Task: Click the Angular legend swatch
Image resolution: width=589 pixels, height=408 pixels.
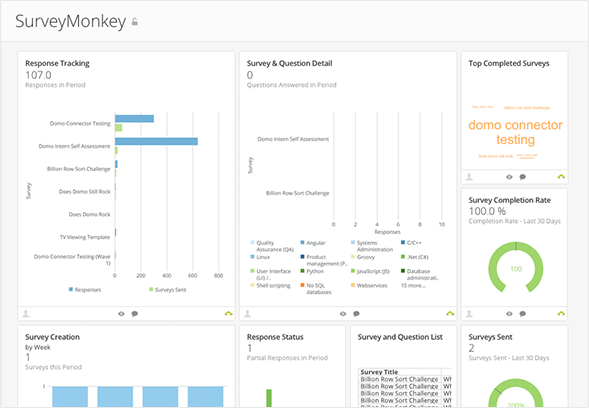Action: (303, 243)
